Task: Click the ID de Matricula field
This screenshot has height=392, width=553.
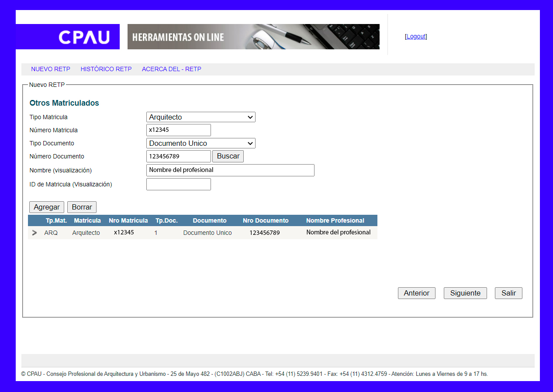Action: (x=179, y=184)
